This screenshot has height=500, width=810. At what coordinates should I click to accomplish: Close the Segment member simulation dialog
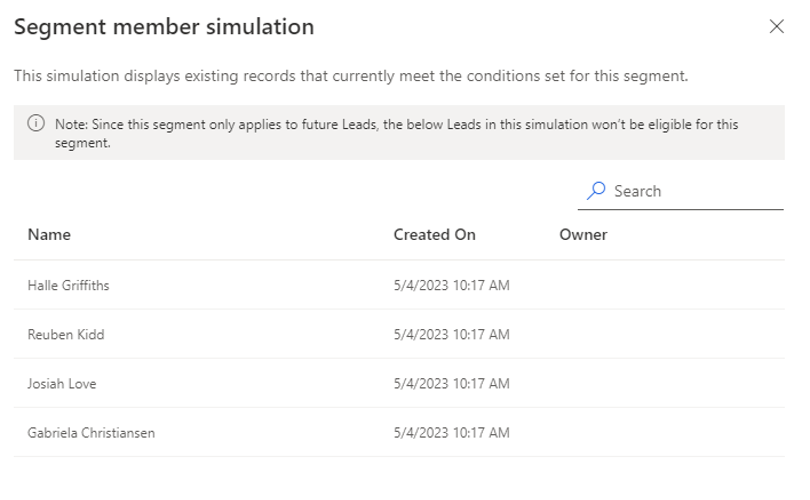coord(776,27)
